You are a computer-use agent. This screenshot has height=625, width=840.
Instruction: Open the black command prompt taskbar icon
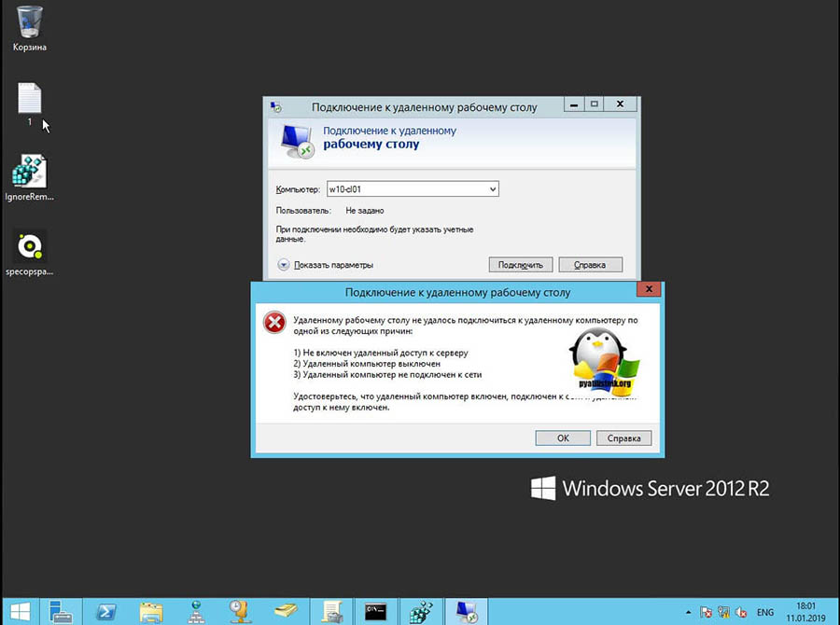tap(376, 611)
